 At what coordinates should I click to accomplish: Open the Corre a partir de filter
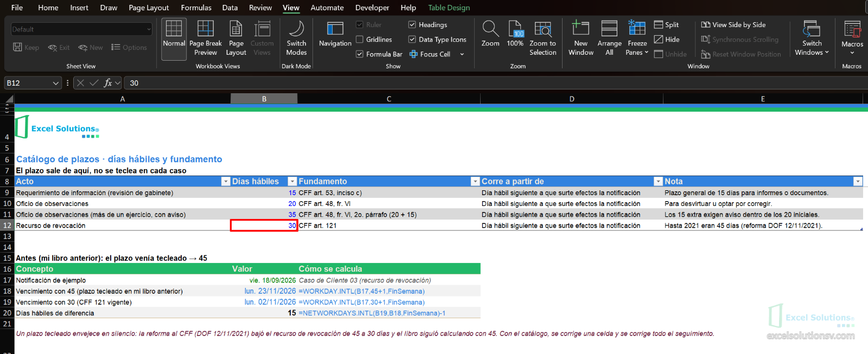click(x=658, y=182)
